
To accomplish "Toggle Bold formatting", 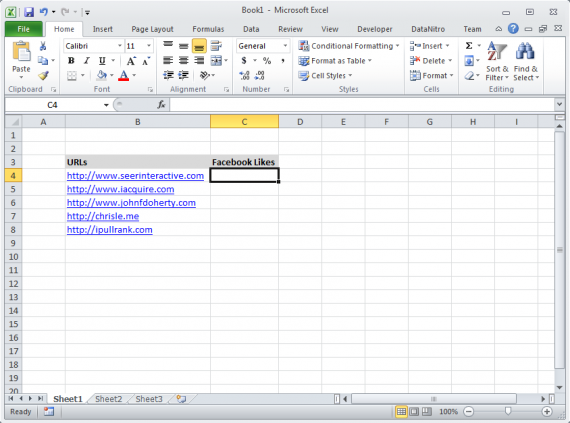I will click(x=71, y=61).
